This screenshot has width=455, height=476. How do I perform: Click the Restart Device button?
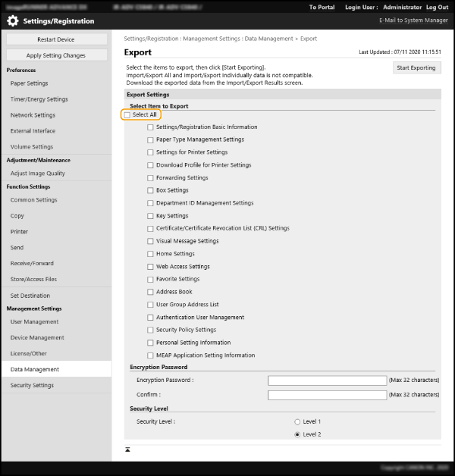click(56, 39)
